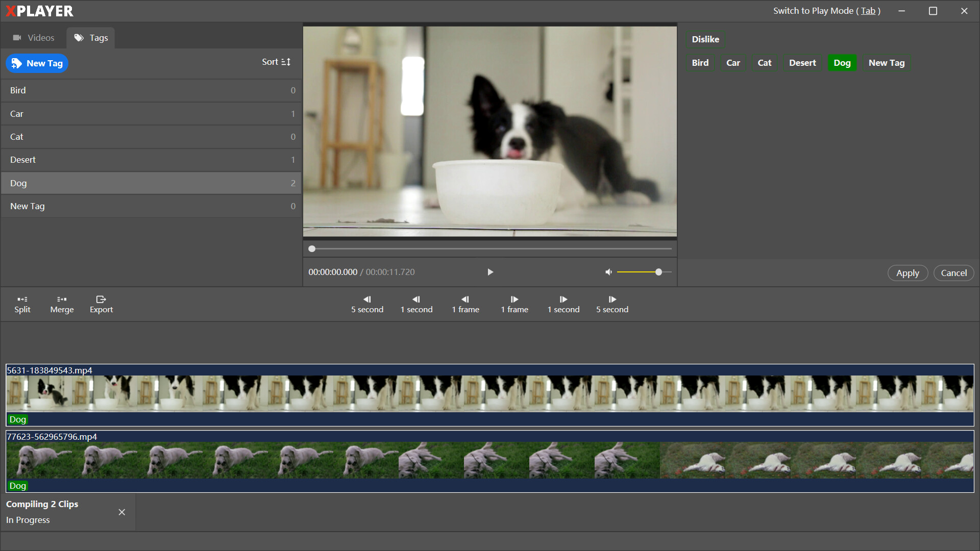
Task: Switch to Play Mode link
Action: (826, 11)
